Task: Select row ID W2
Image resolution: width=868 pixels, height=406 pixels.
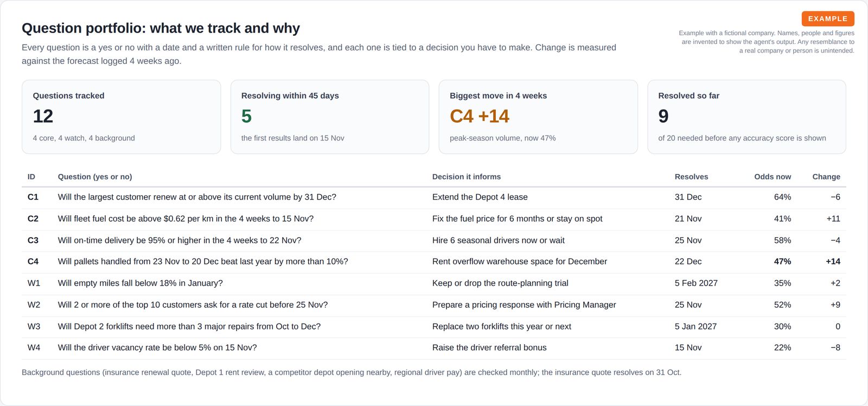Action: 34,305
